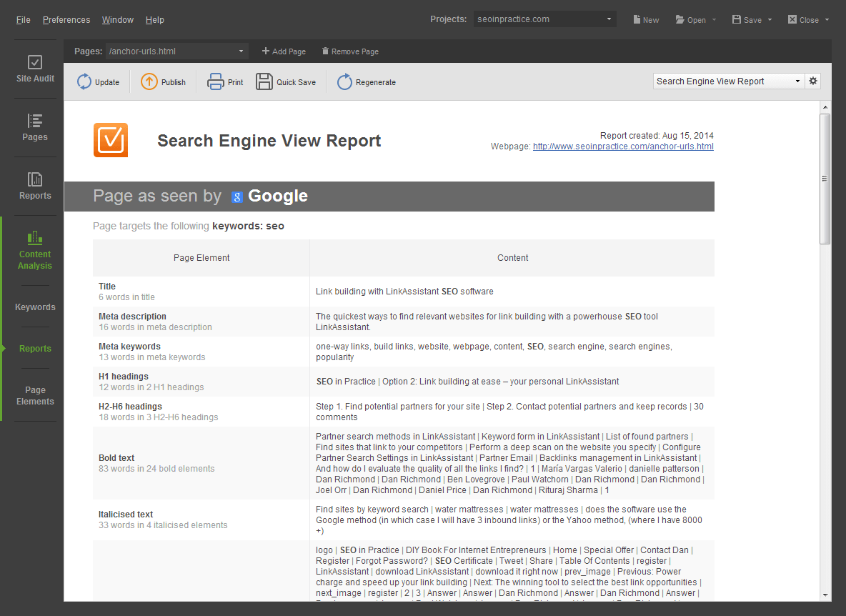The width and height of the screenshot is (846, 616).
Task: Print the Search Engine View Report
Action: pyautogui.click(x=216, y=82)
